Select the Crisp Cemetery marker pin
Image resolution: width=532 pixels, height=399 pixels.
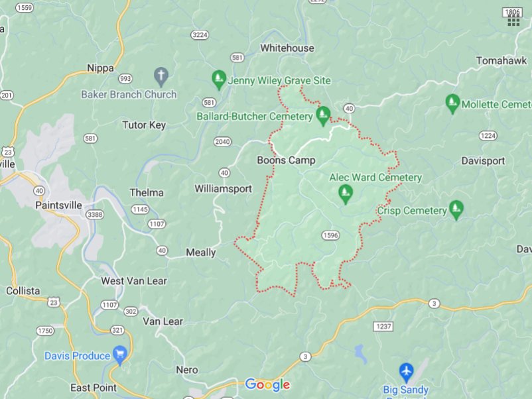tap(456, 210)
